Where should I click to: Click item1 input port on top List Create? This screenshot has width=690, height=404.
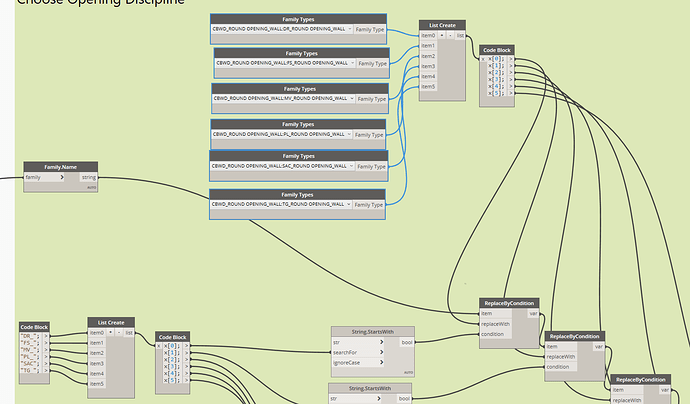pyautogui.click(x=428, y=46)
